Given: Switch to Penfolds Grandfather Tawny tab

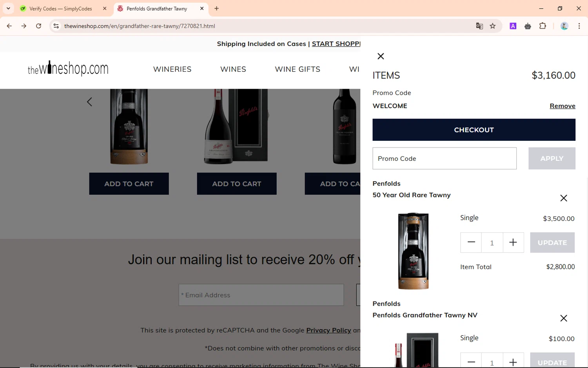Looking at the screenshot, I should tap(157, 9).
